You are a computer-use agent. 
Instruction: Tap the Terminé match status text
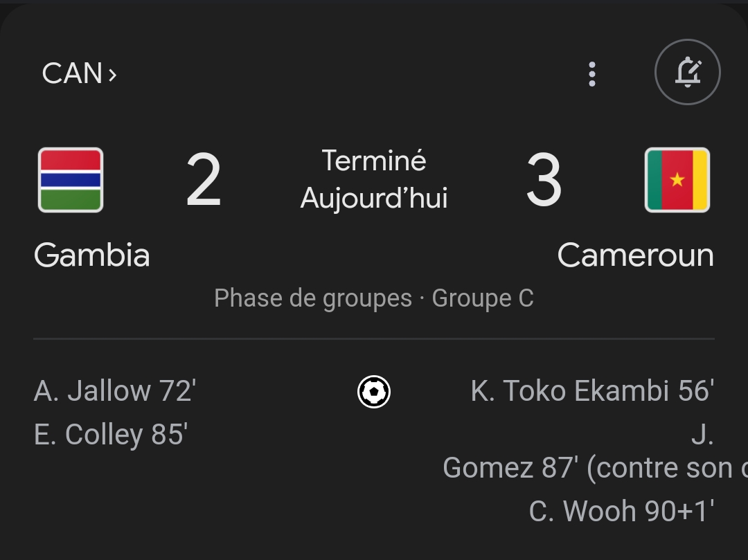374,161
